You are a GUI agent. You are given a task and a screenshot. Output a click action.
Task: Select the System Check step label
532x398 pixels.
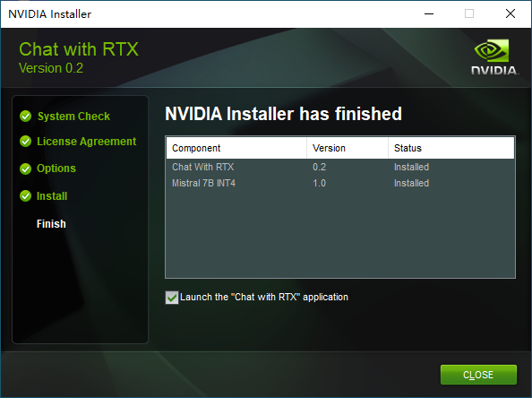click(x=73, y=117)
